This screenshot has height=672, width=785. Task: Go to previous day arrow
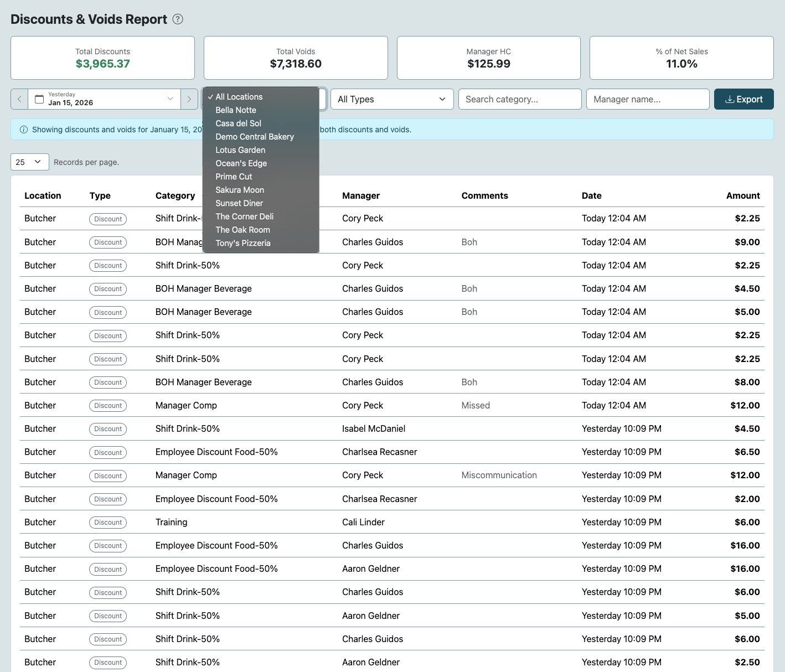tap(19, 99)
